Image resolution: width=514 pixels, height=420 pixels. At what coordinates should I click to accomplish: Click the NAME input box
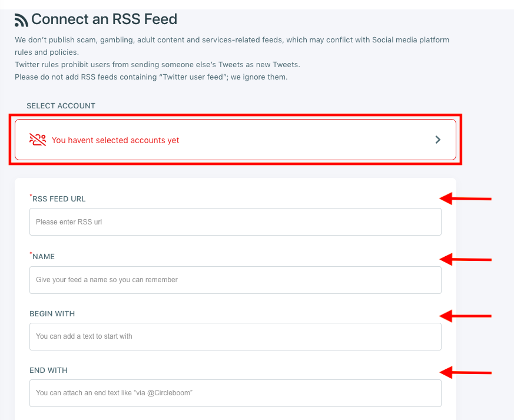point(235,280)
